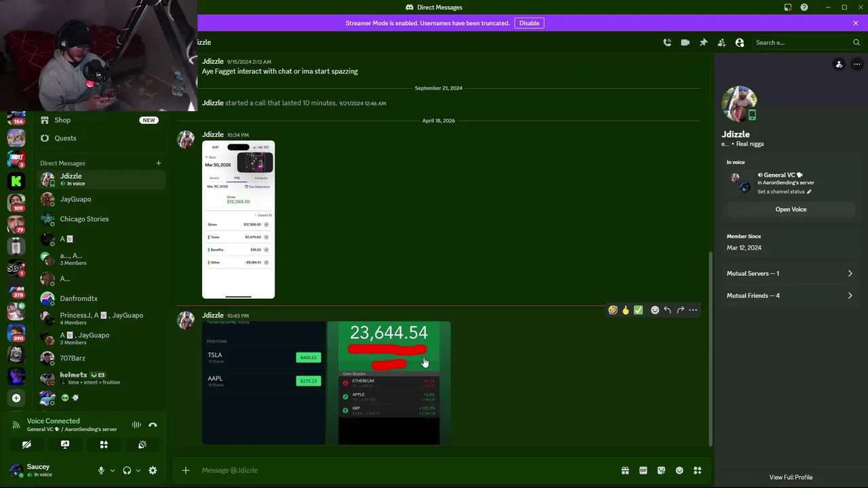Image resolution: width=868 pixels, height=488 pixels.
Task: Expand Mutual Servers list
Action: point(791,273)
